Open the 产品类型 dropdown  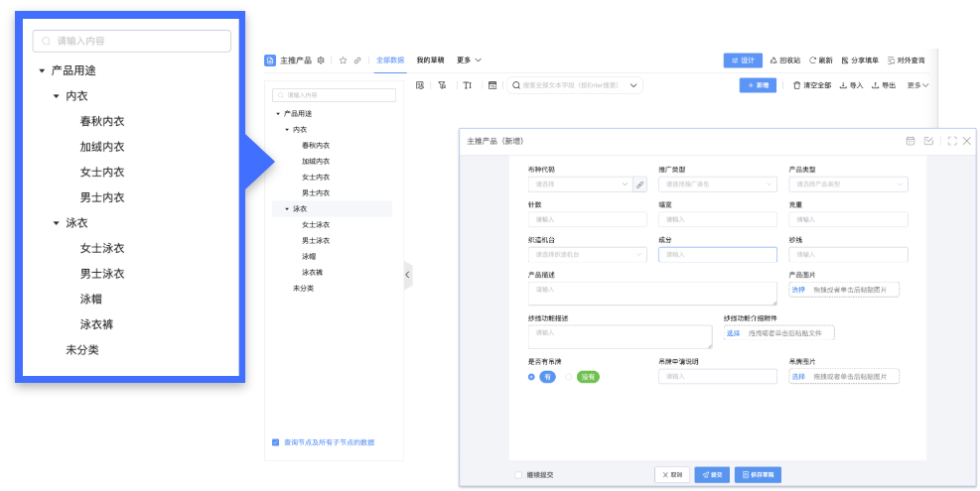(847, 184)
